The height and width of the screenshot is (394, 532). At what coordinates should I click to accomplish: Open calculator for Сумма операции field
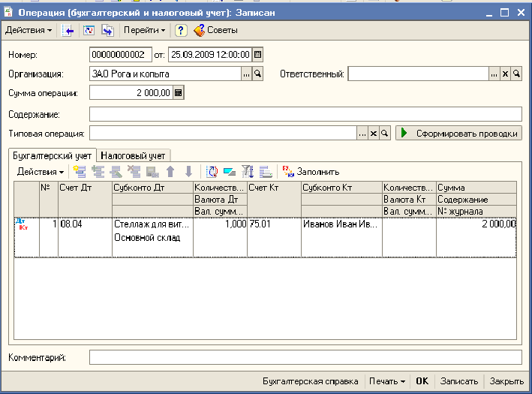tap(178, 93)
